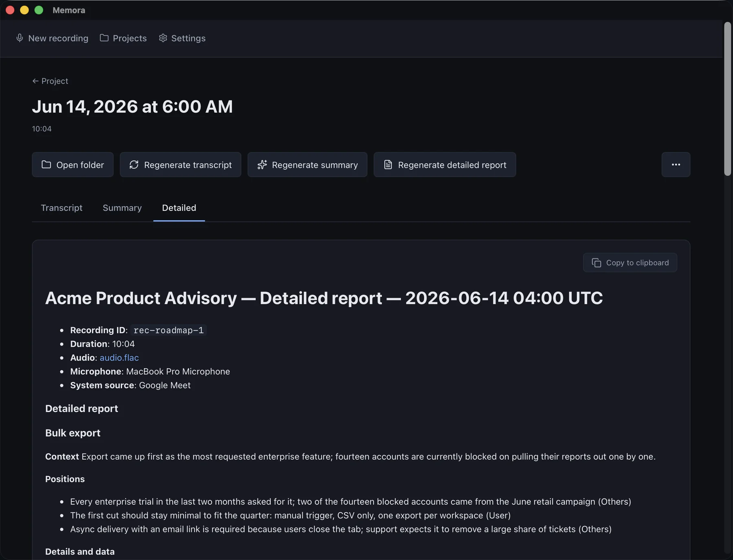733x560 pixels.
Task: Click the bullet about every enterprise trial
Action: 351,502
